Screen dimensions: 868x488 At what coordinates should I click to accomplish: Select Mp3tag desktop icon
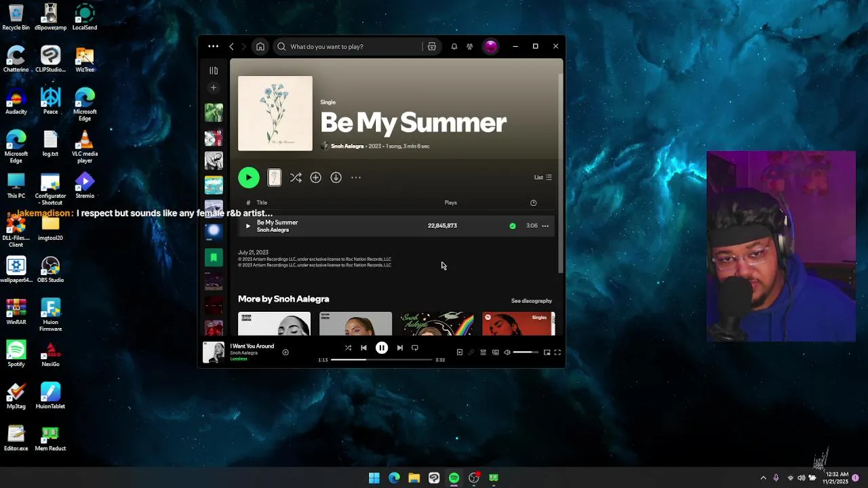point(16,396)
